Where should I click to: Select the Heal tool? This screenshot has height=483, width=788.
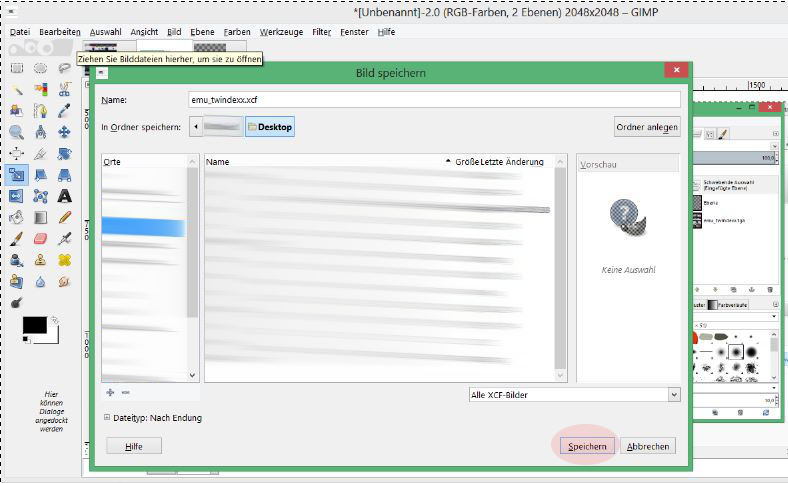click(x=64, y=260)
